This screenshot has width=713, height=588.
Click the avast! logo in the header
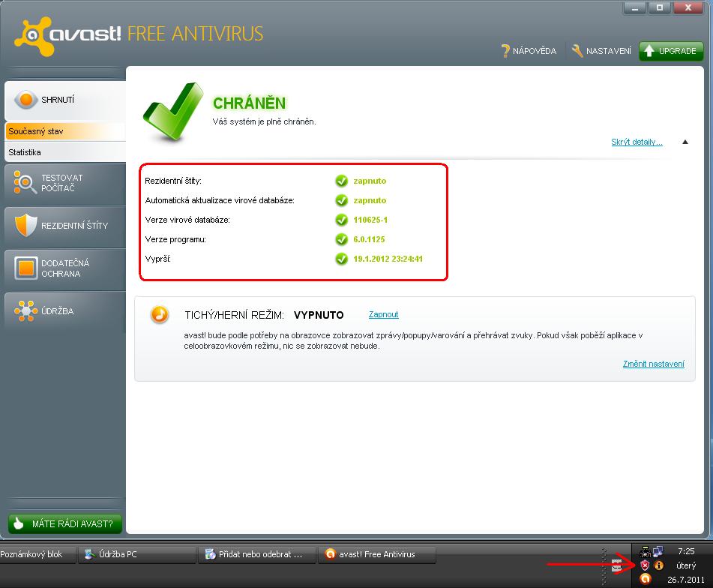pyautogui.click(x=68, y=35)
